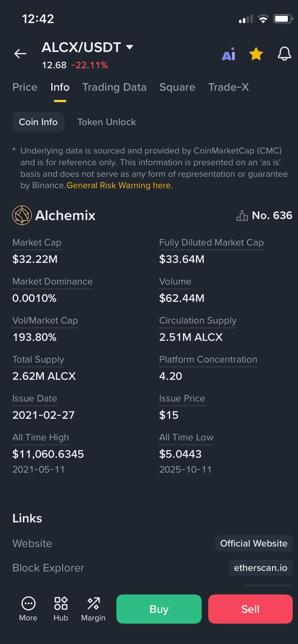The height and width of the screenshot is (644, 298).
Task: Open the Square tab
Action: click(x=177, y=87)
